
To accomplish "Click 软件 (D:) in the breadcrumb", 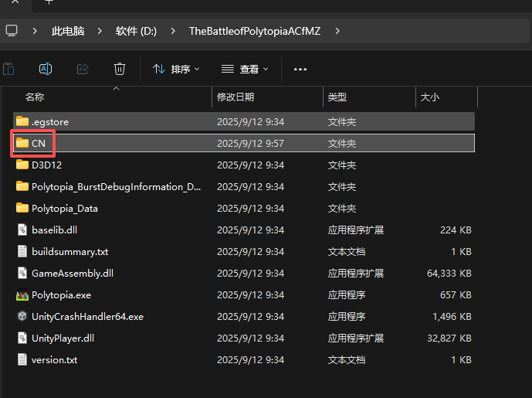I will (136, 31).
